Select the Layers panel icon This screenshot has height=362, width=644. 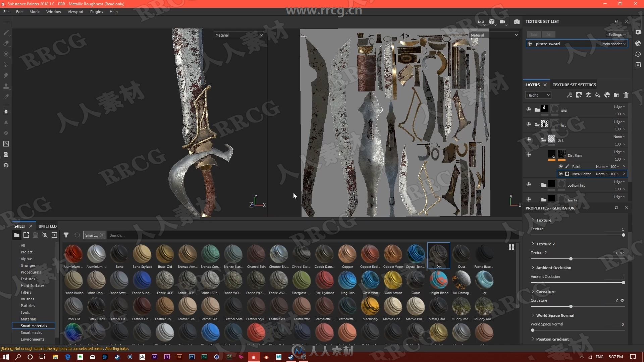click(533, 84)
